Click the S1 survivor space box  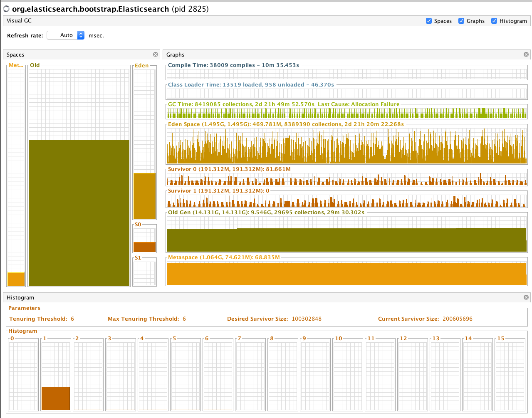144,273
